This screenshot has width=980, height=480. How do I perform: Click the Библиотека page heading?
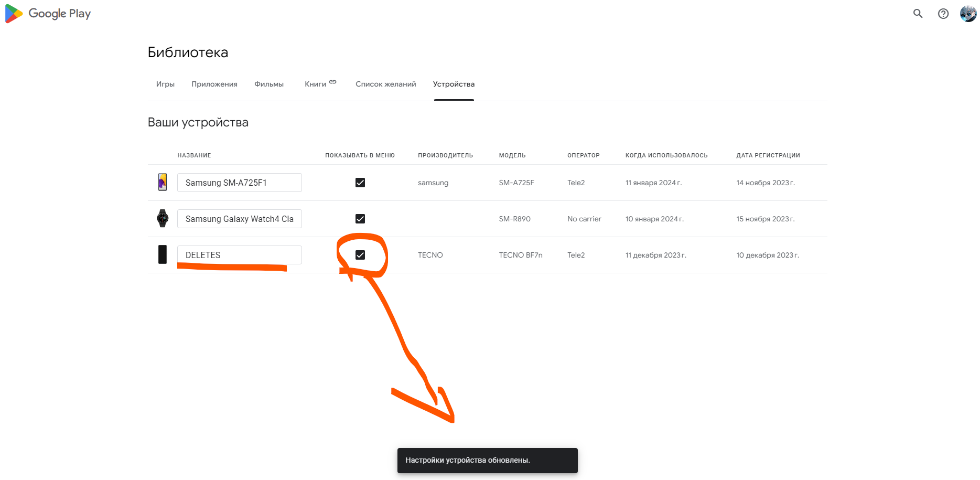[x=188, y=52]
